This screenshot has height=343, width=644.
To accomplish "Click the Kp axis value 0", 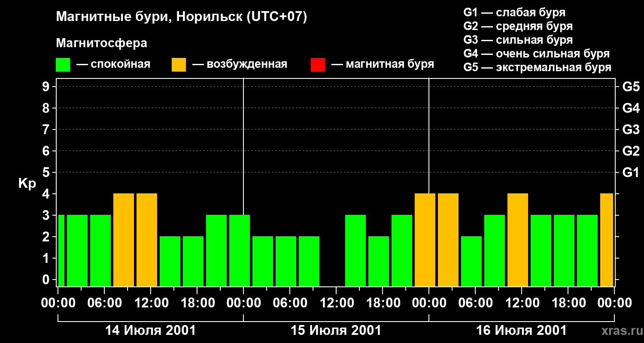I will coord(46,280).
